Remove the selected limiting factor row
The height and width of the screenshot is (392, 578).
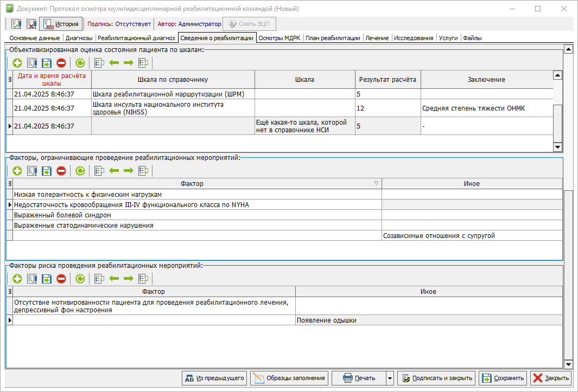[x=61, y=171]
